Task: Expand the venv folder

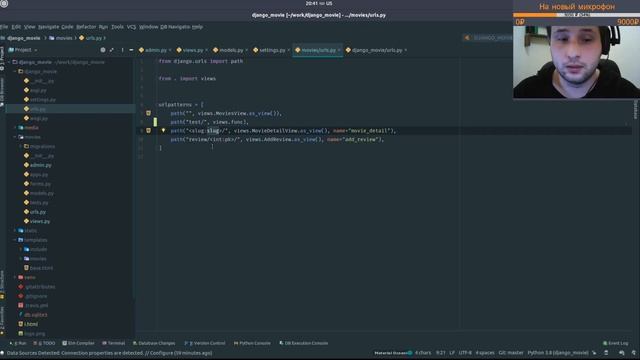Action: point(16,278)
